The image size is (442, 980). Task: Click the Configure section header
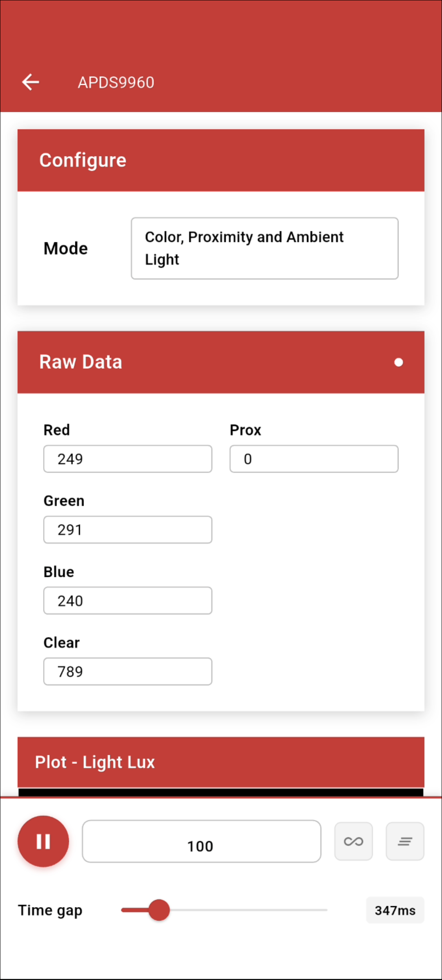point(221,160)
